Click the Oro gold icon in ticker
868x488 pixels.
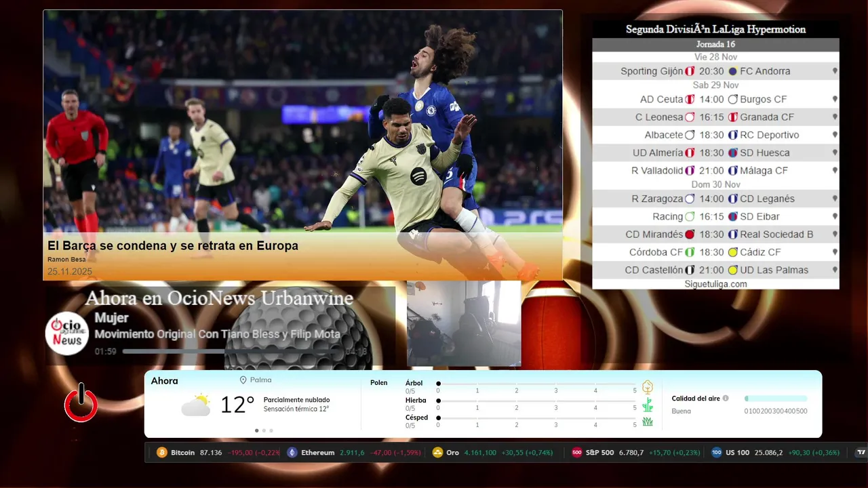438,453
